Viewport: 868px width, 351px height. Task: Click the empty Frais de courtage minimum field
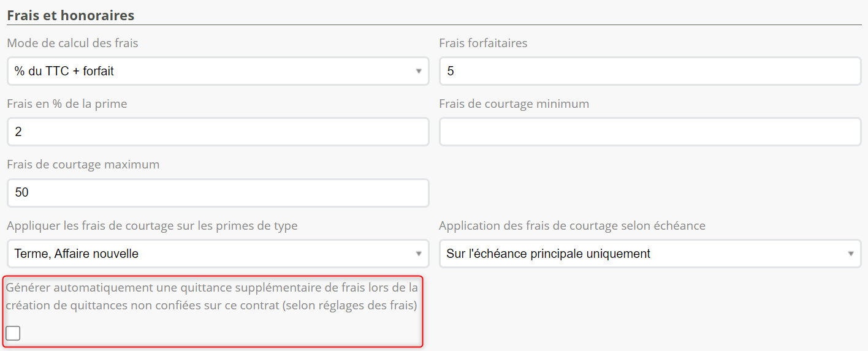[x=650, y=132]
